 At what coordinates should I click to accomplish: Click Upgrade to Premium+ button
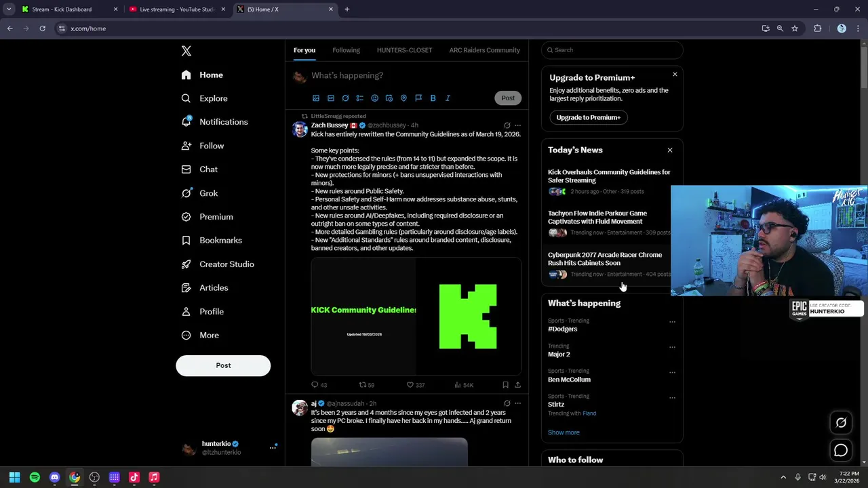pyautogui.click(x=589, y=117)
